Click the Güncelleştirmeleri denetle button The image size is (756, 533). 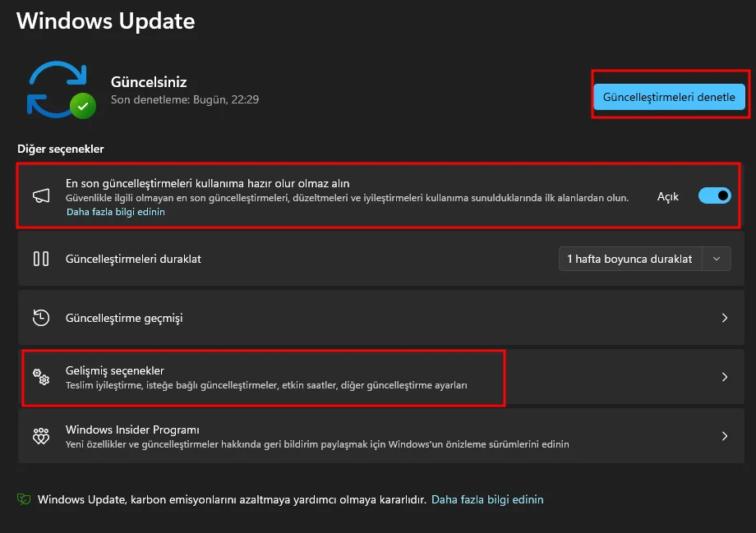click(x=669, y=97)
